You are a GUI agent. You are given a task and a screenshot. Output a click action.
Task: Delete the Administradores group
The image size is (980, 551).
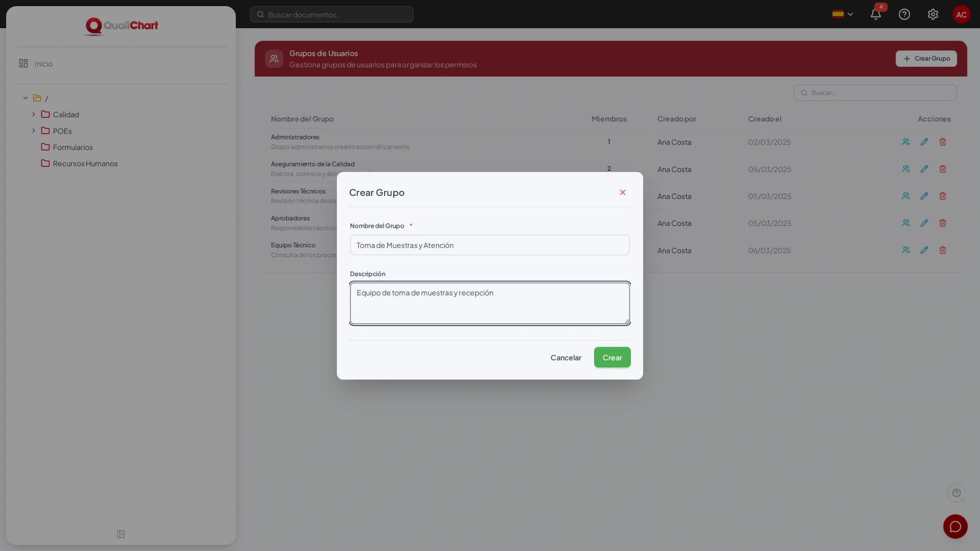tap(943, 142)
